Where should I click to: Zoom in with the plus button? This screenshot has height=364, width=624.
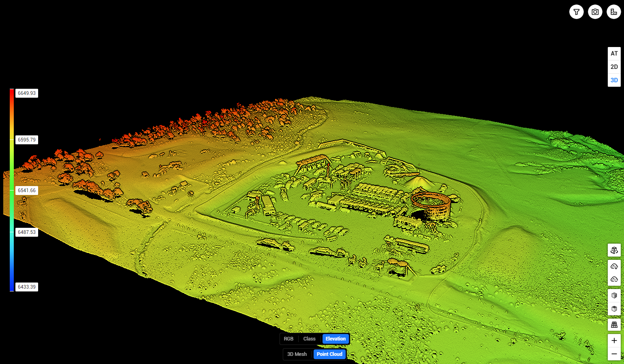tap(614, 340)
